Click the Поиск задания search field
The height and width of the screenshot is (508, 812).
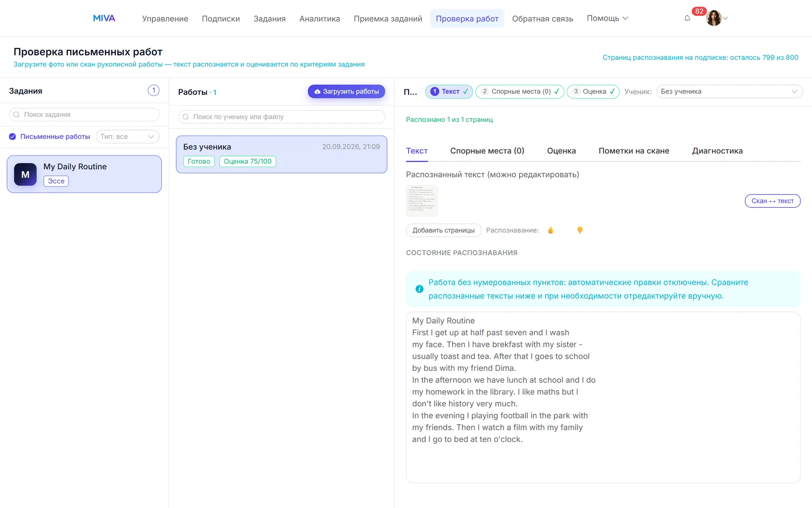[x=84, y=115]
